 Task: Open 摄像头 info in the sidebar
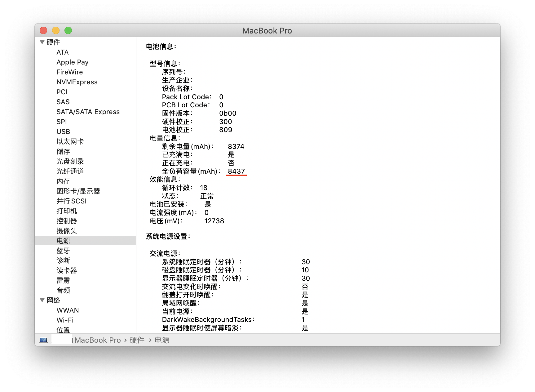point(67,231)
